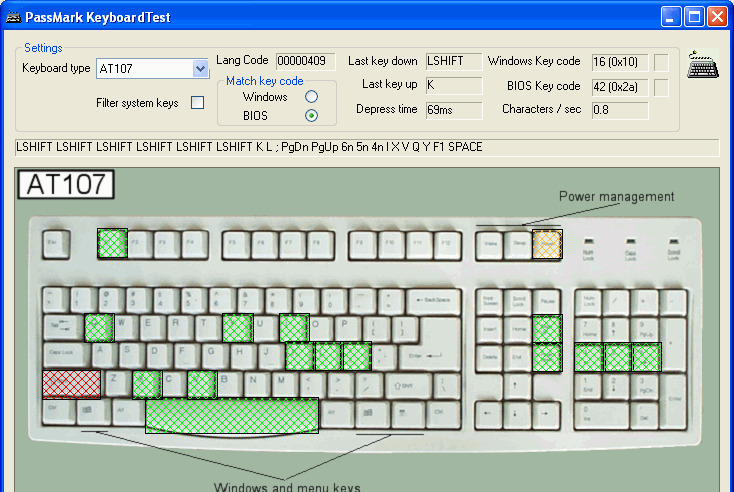
Task: Click the orange-highlighted Power key
Action: (547, 244)
